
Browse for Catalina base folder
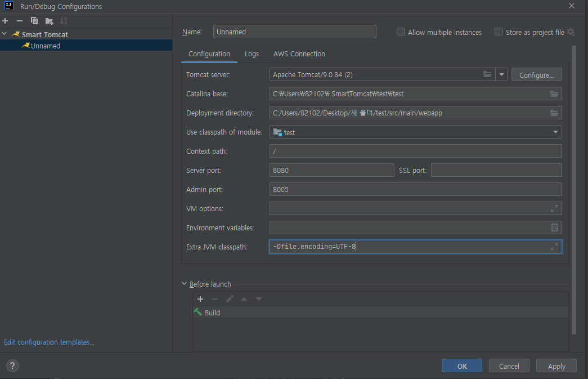[x=554, y=94]
